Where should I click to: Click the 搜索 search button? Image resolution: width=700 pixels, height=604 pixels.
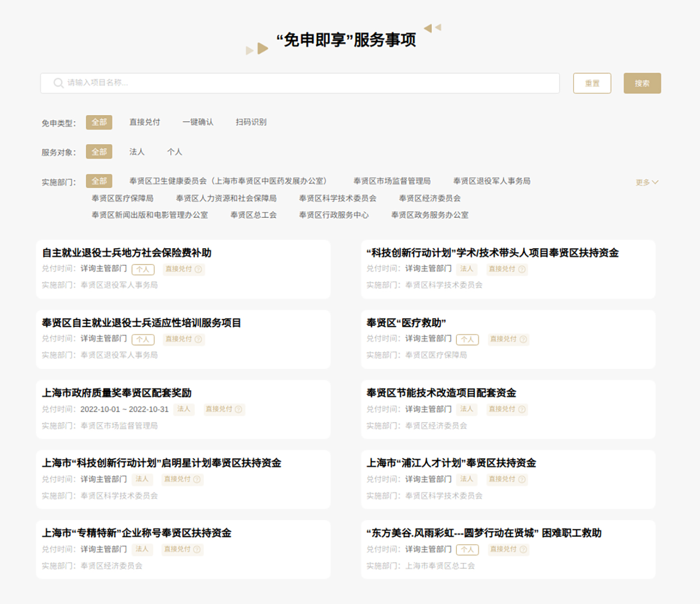(x=642, y=83)
